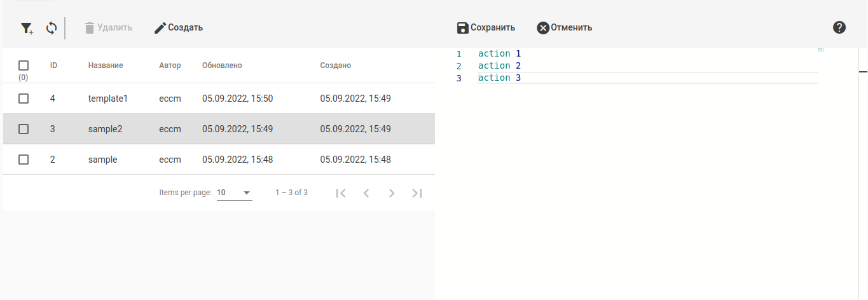
Task: Click the Сохранить save button
Action: tap(486, 28)
